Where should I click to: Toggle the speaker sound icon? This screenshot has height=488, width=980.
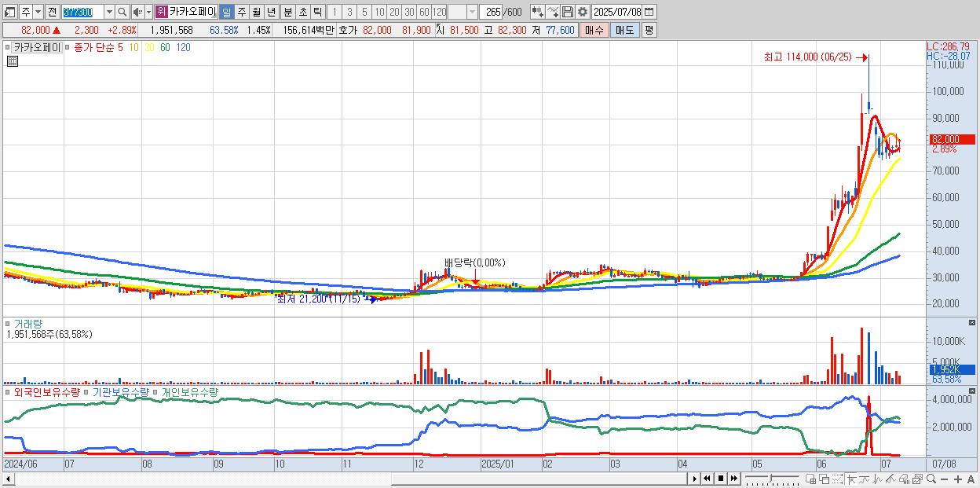137,12
